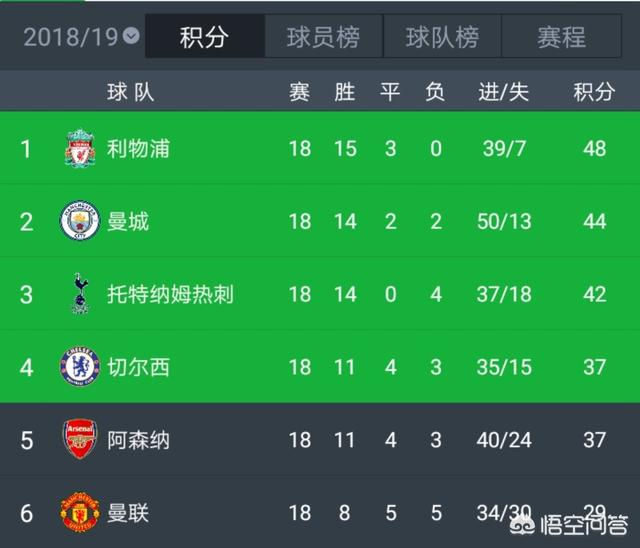
Task: Click the Manchester City club crest
Action: point(80,222)
